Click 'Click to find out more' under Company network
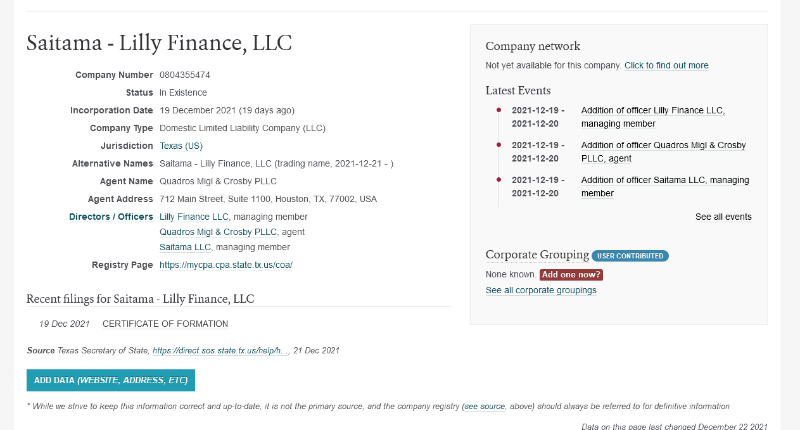Viewport: 800px width, 430px height. [666, 66]
